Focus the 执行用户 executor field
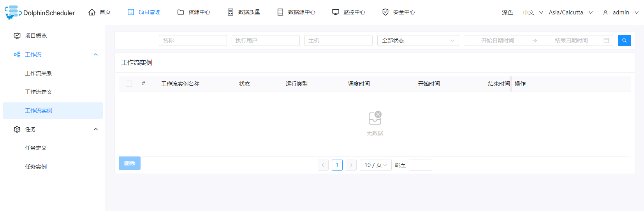Image resolution: width=644 pixels, height=211 pixels. click(x=266, y=40)
